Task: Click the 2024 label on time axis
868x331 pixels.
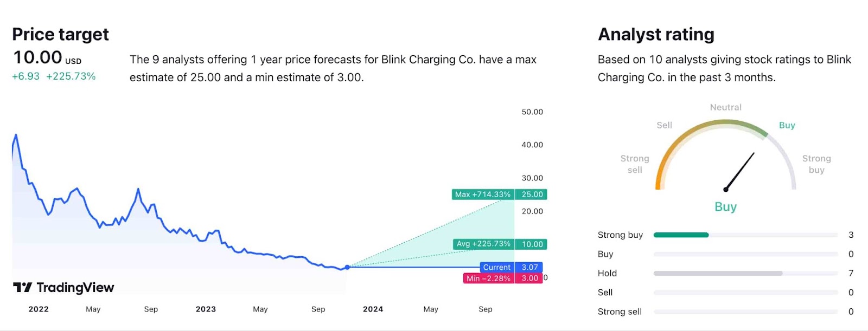Action: (x=373, y=309)
